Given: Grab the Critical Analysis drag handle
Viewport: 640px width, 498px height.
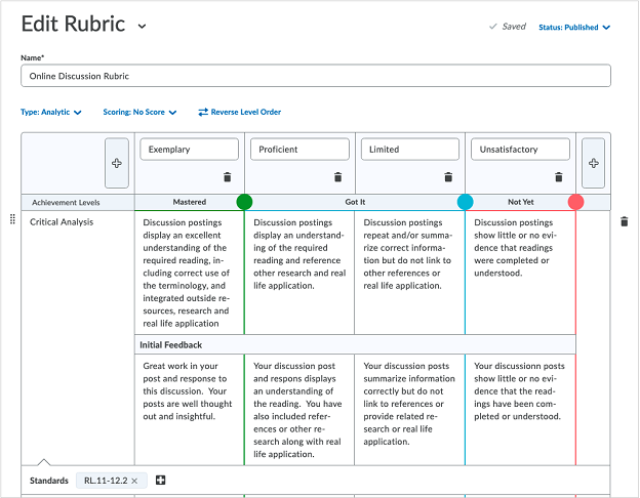Looking at the screenshot, I should click(x=13, y=219).
